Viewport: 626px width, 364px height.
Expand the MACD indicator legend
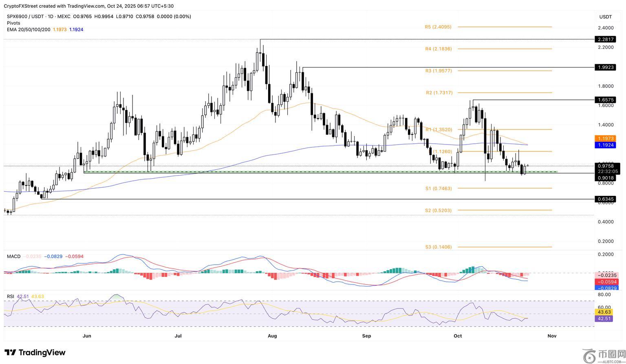click(13, 257)
